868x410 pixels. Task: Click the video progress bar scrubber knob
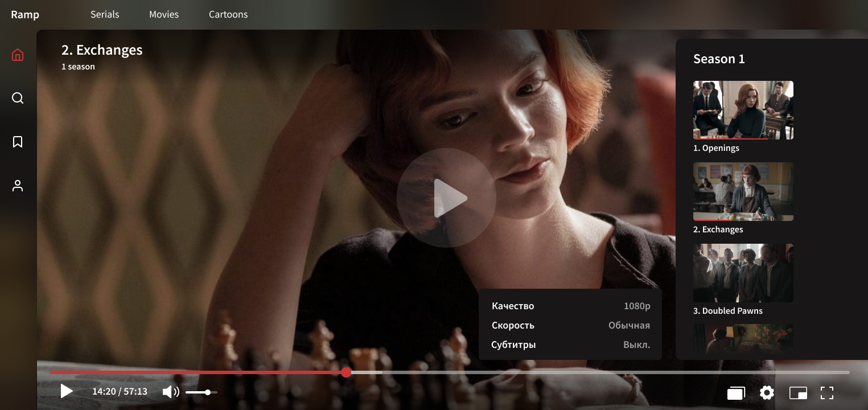coord(346,372)
